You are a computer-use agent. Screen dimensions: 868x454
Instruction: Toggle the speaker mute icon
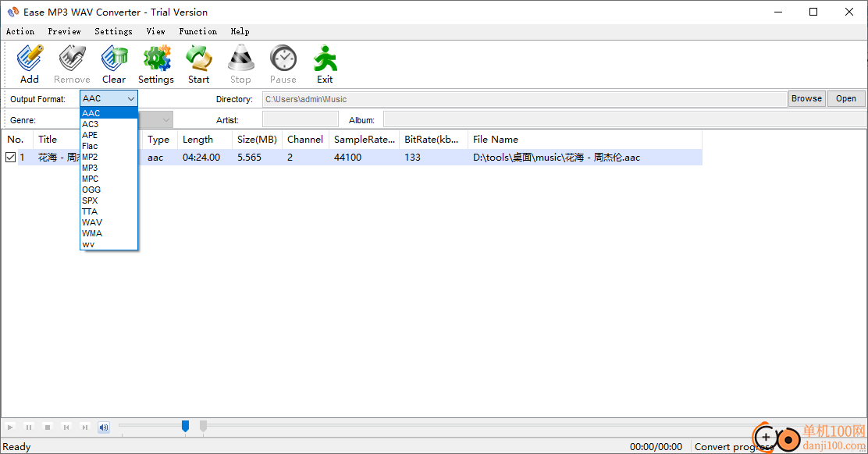point(104,427)
